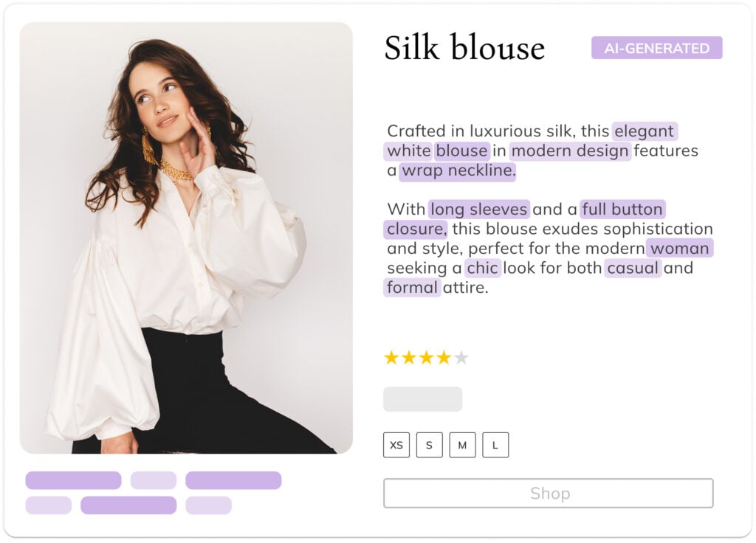This screenshot has width=756, height=543.
Task: Select the "modern design" highlighted phrase
Action: [569, 151]
